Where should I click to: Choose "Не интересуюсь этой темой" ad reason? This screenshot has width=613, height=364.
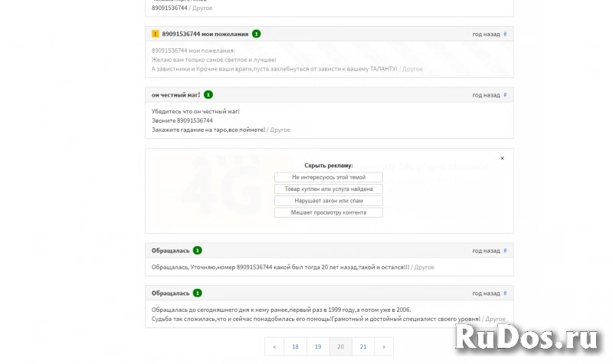(x=329, y=177)
